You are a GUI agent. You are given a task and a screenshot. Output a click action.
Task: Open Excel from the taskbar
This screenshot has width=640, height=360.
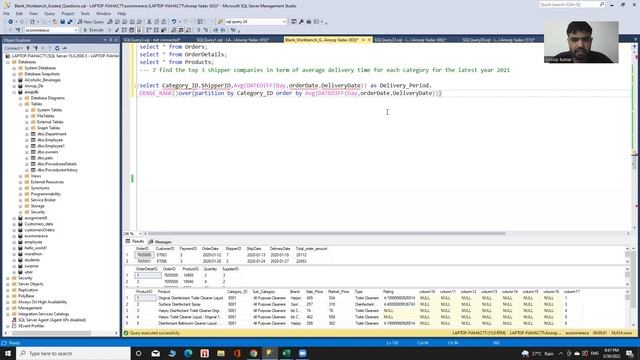tap(286, 353)
